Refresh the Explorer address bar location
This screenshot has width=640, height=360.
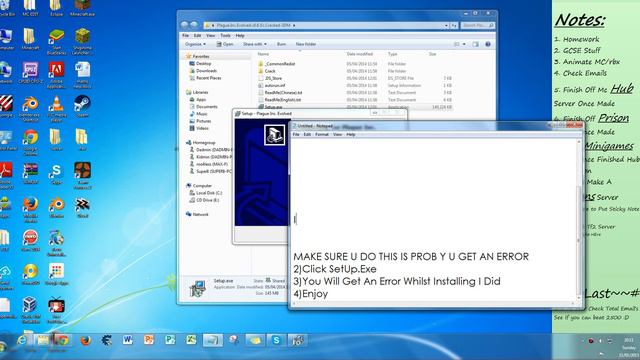454,25
